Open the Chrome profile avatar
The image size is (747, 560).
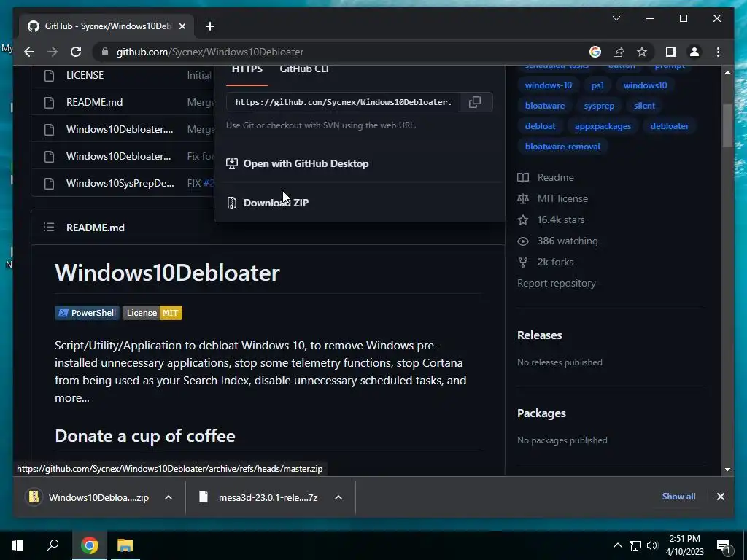click(694, 52)
